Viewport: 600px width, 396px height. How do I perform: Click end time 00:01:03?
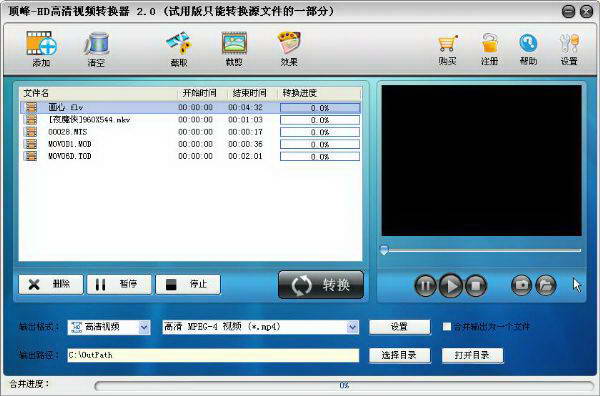[245, 120]
